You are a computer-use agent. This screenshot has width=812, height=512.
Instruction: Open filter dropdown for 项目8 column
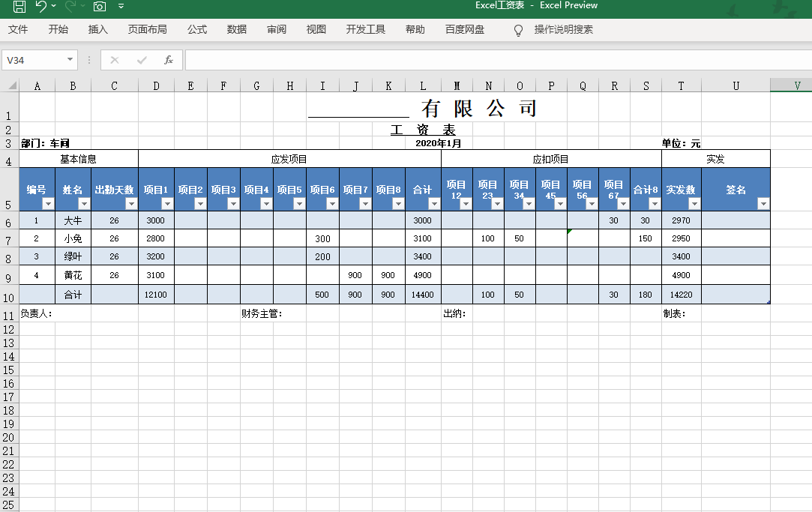click(398, 204)
